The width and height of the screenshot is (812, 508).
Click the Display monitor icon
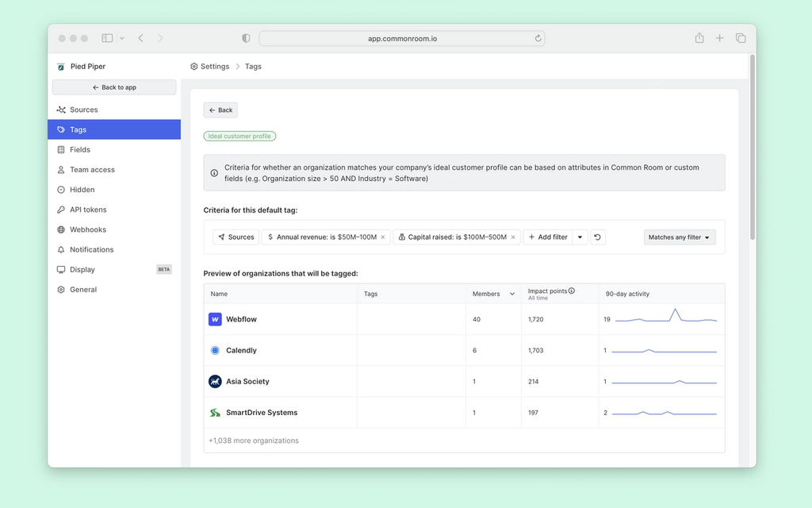[59, 269]
